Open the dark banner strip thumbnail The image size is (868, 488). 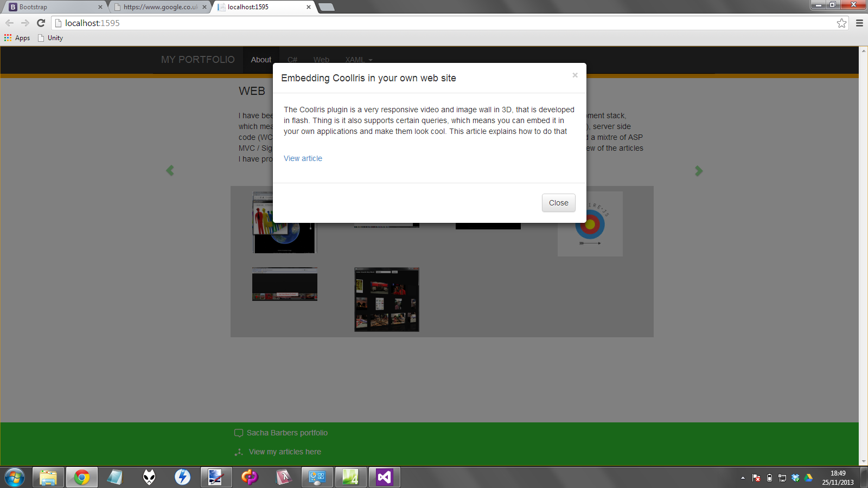tap(285, 284)
